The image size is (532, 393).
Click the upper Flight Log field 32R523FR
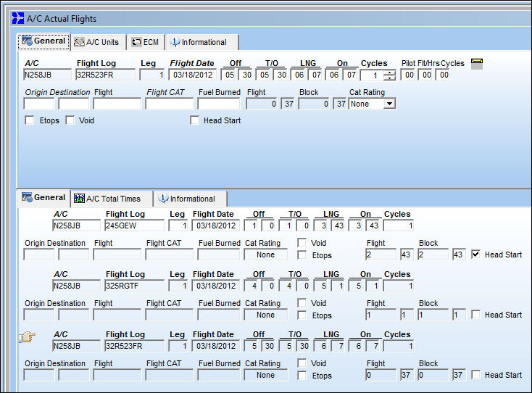[x=105, y=75]
